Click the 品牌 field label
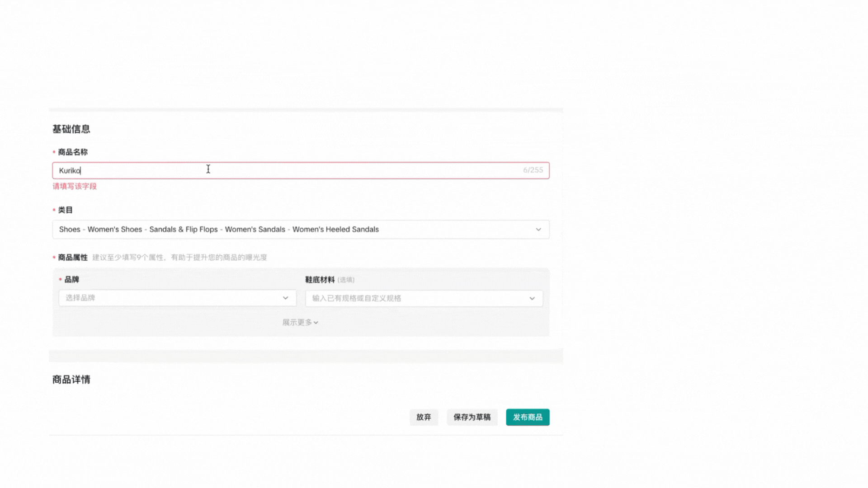 tap(71, 279)
